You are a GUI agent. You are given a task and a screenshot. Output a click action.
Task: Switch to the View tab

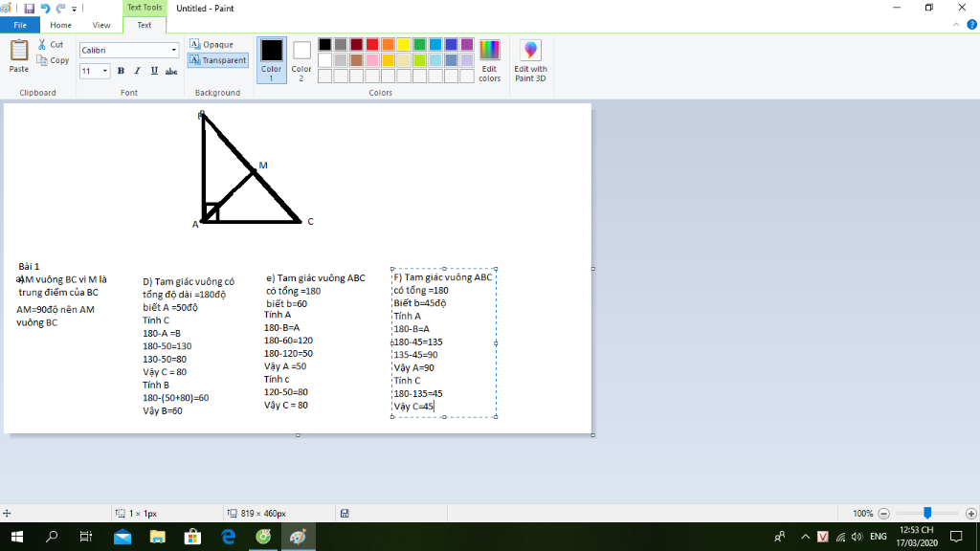101,25
